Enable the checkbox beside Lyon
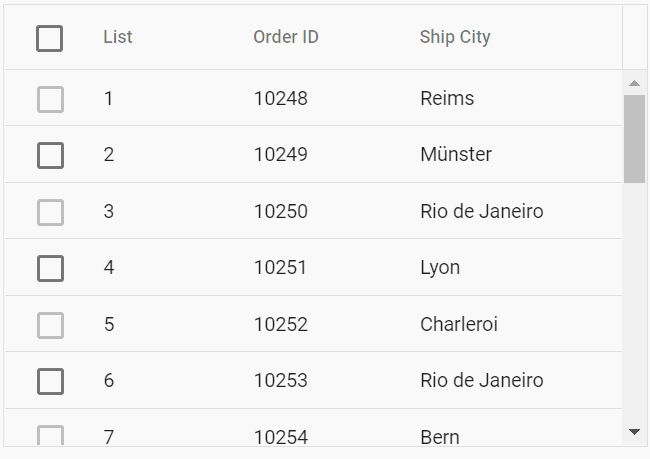The image size is (650, 459). click(x=49, y=268)
